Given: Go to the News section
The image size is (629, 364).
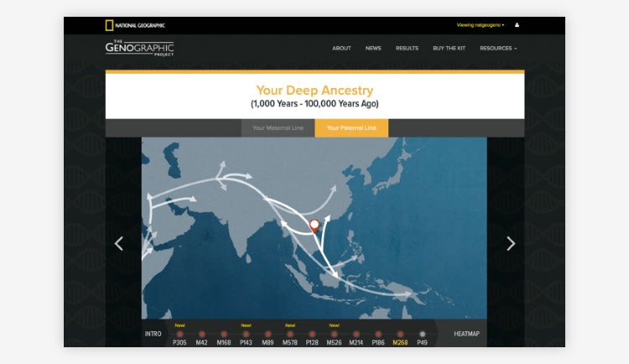Looking at the screenshot, I should (373, 48).
